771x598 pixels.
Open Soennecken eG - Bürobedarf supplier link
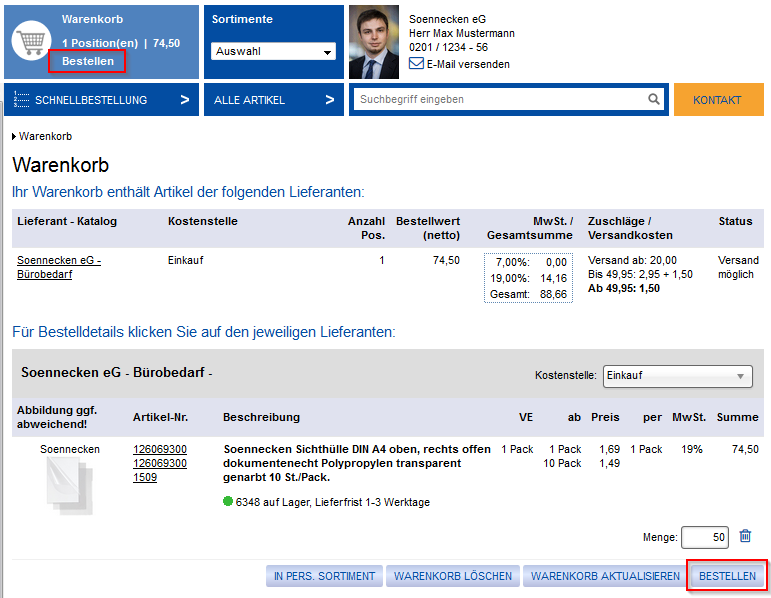(x=59, y=267)
